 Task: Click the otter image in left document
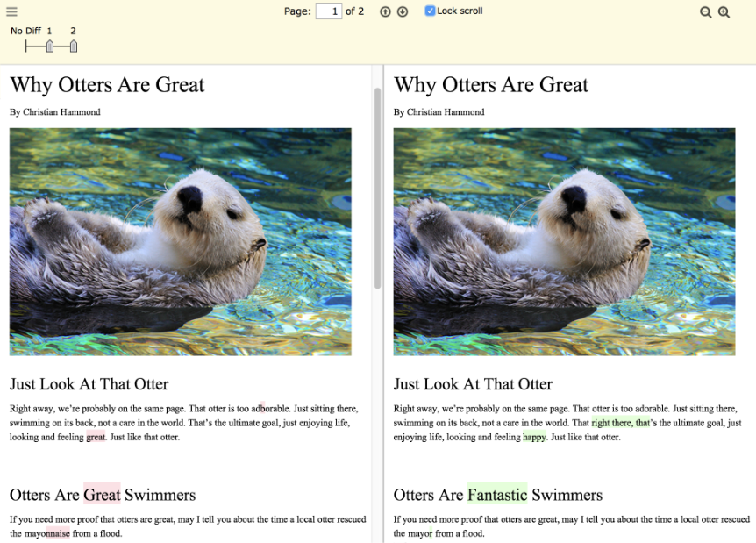180,241
